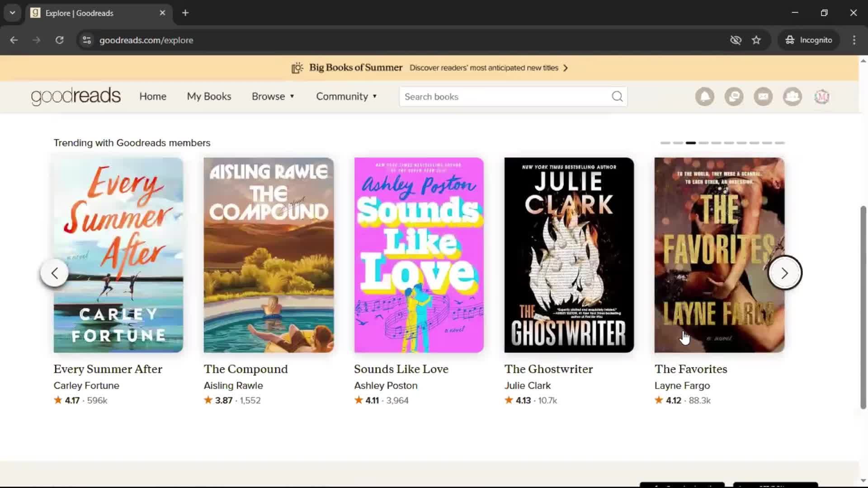Expand the Community dropdown menu
The image size is (868, 488).
coord(346,96)
